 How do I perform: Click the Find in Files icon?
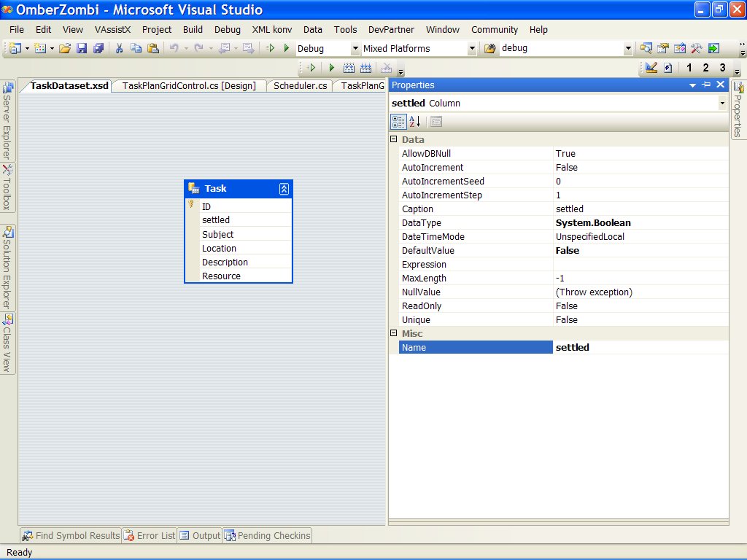coord(489,48)
